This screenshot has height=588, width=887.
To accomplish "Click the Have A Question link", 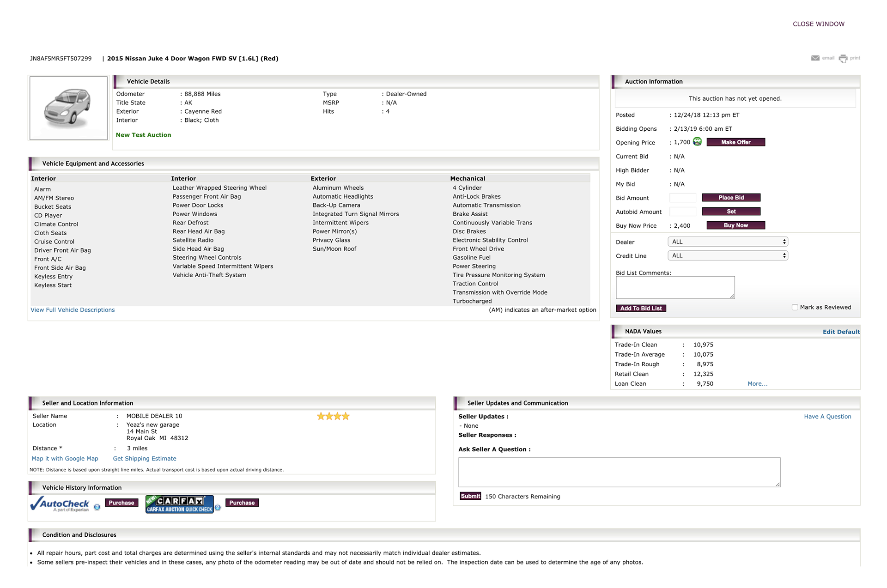I will coord(827,417).
